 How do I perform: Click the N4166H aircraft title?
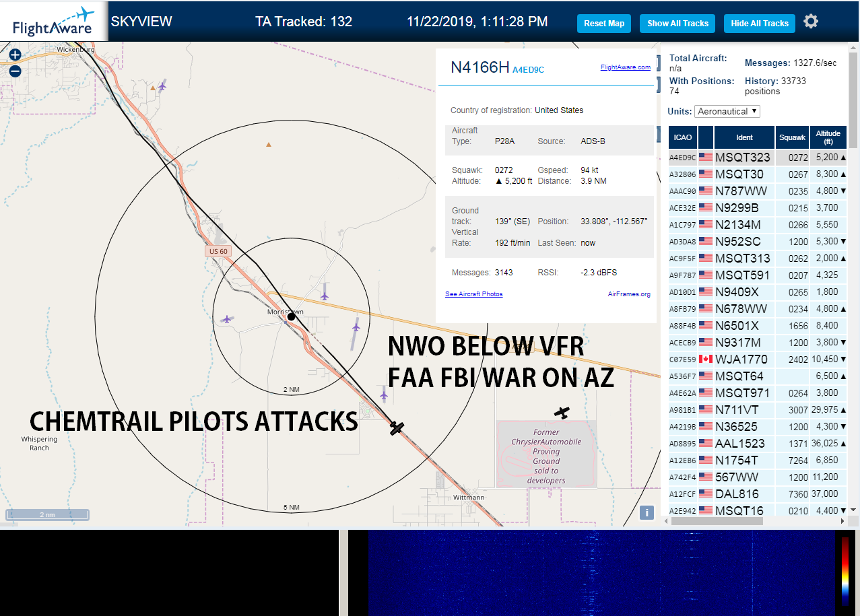pos(480,67)
